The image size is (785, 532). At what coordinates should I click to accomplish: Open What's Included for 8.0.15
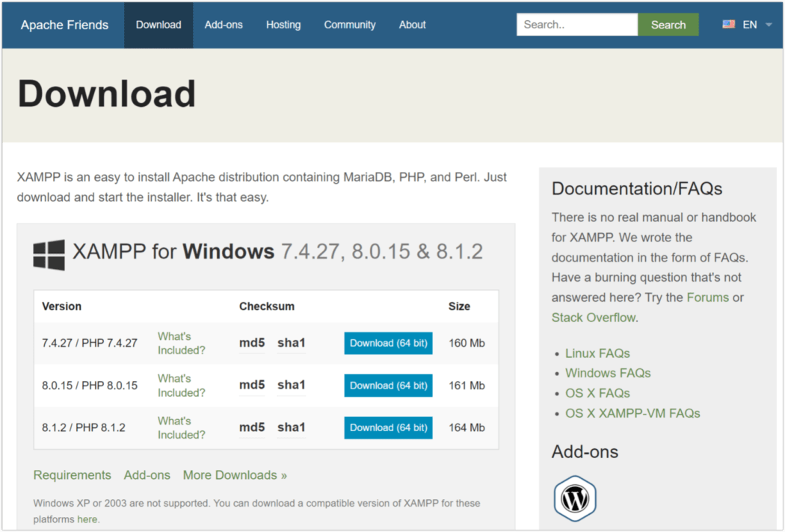coord(181,386)
